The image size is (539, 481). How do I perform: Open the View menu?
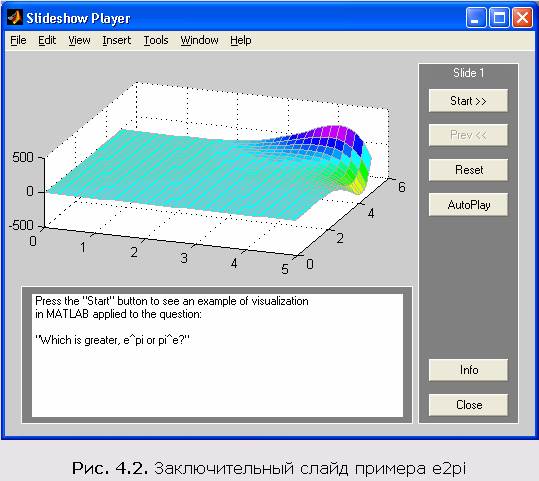(x=79, y=40)
